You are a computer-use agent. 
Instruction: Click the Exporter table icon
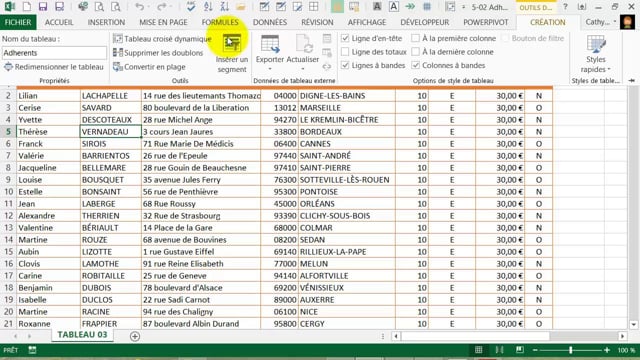click(x=270, y=44)
